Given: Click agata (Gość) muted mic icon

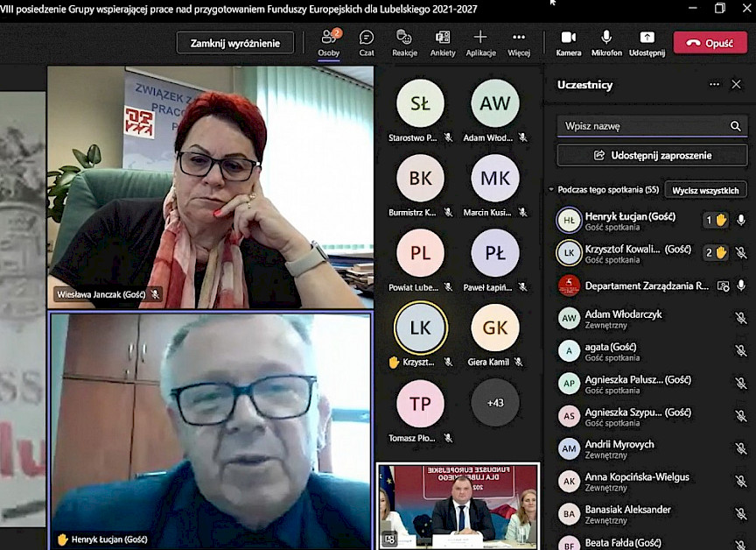Looking at the screenshot, I should pos(741,350).
